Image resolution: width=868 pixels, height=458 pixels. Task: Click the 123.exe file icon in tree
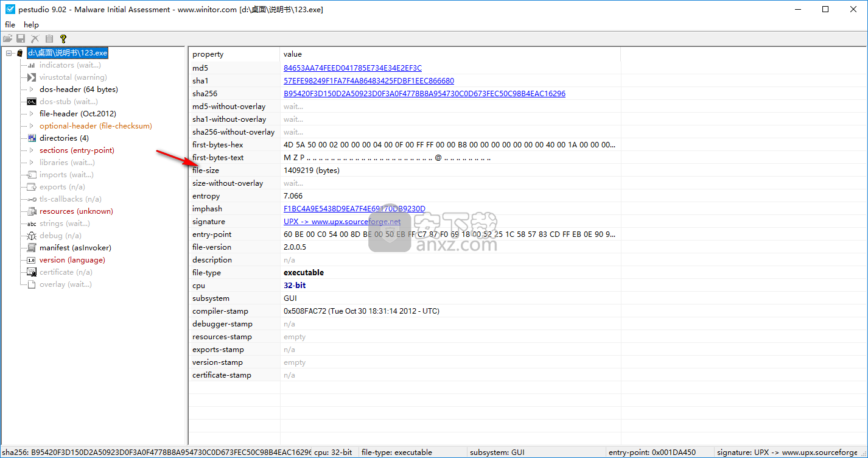coord(21,53)
